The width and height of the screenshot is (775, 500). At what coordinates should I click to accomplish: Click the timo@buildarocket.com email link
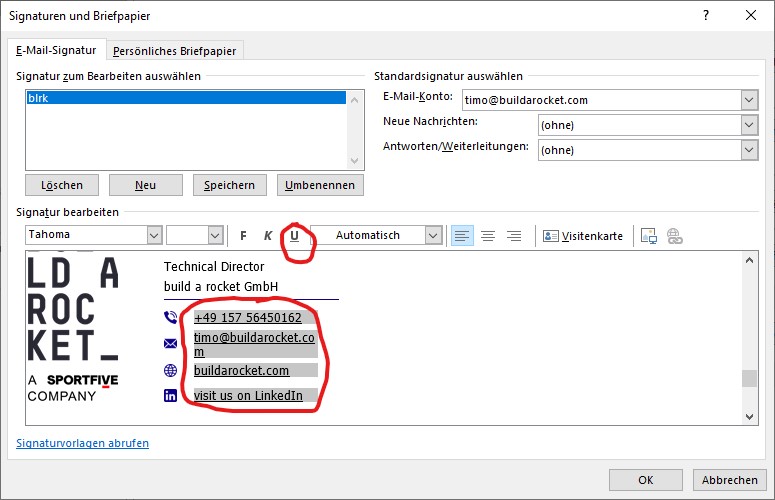[x=254, y=344]
